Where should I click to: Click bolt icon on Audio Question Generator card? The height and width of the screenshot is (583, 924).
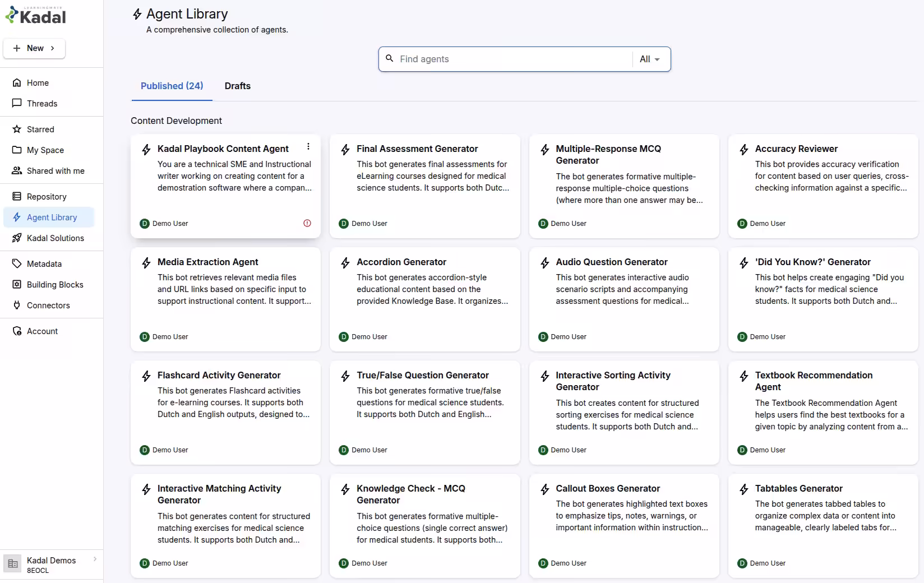(544, 263)
